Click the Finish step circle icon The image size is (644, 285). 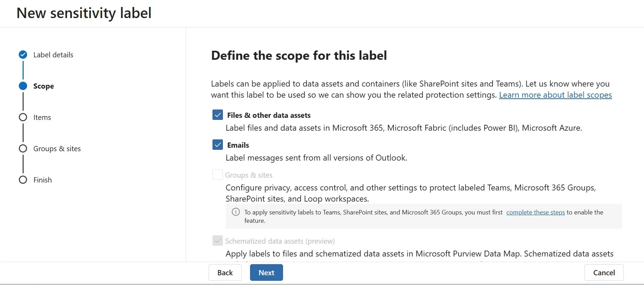[x=23, y=180]
